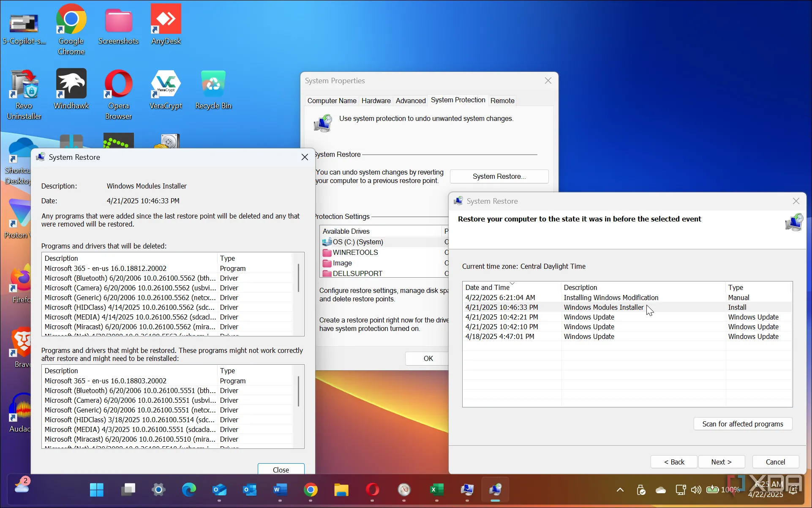
Task: Switch to the Hardware tab
Action: pos(376,101)
